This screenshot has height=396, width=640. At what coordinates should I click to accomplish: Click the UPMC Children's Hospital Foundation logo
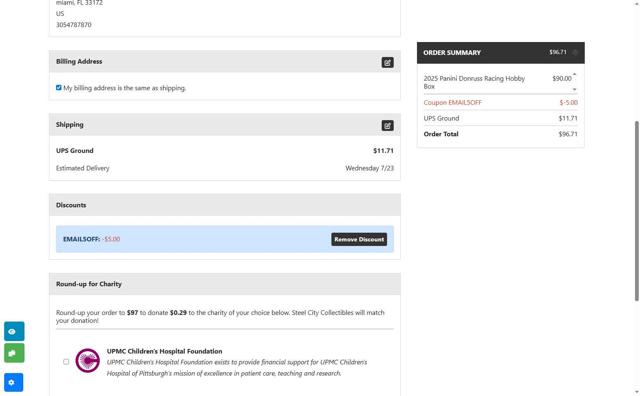87,360
